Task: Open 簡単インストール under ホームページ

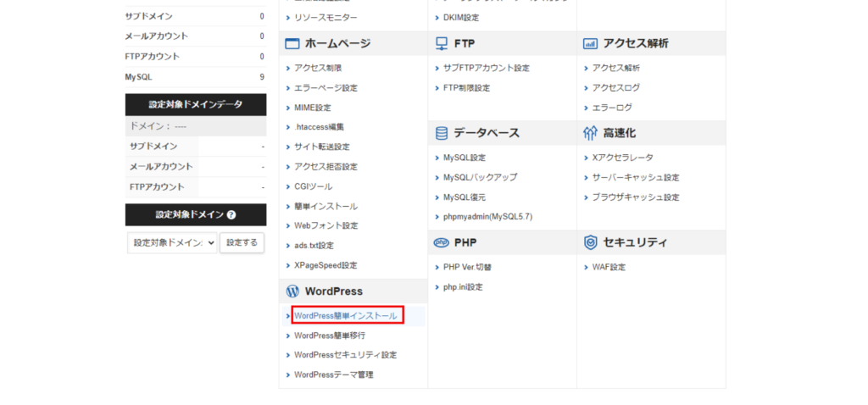Action: coord(325,207)
